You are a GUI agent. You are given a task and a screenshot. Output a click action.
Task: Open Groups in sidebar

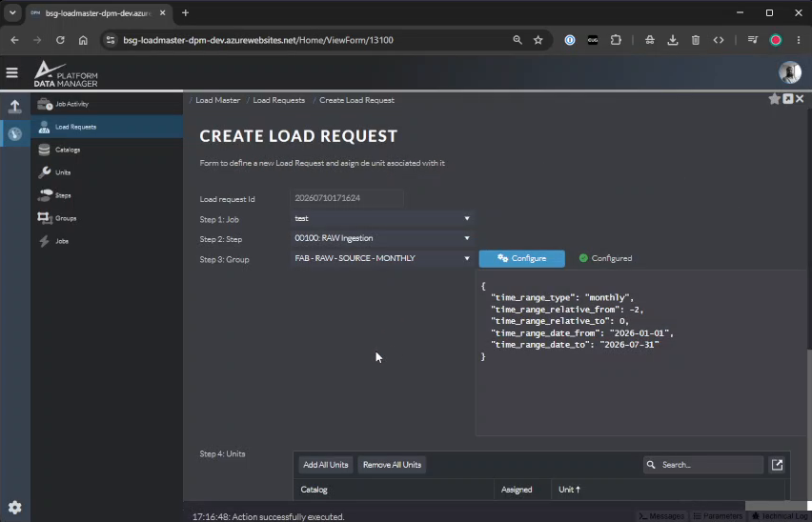click(x=107, y=218)
